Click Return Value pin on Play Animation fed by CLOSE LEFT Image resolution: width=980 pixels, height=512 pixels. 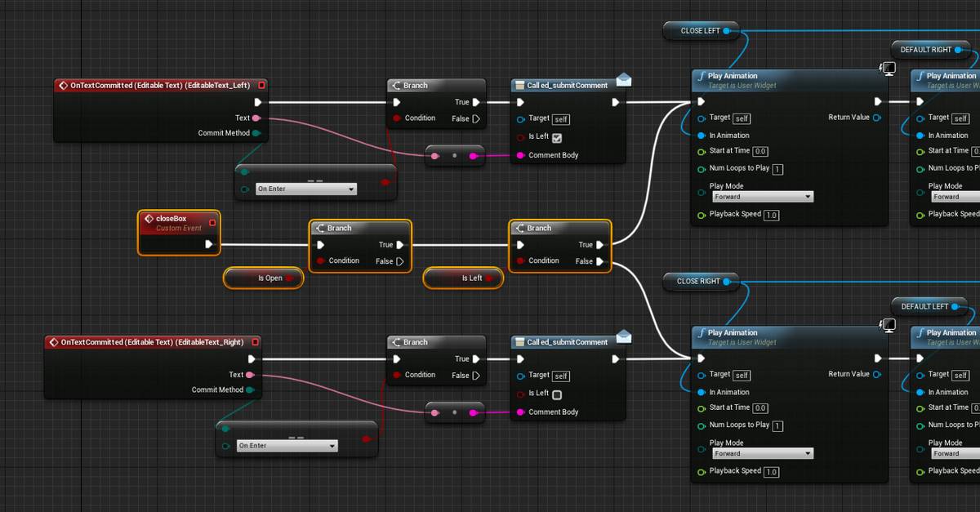pos(877,118)
